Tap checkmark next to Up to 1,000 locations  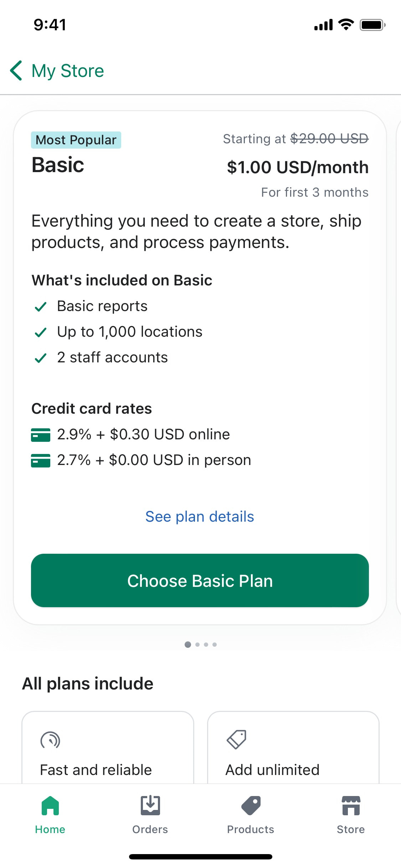[41, 332]
